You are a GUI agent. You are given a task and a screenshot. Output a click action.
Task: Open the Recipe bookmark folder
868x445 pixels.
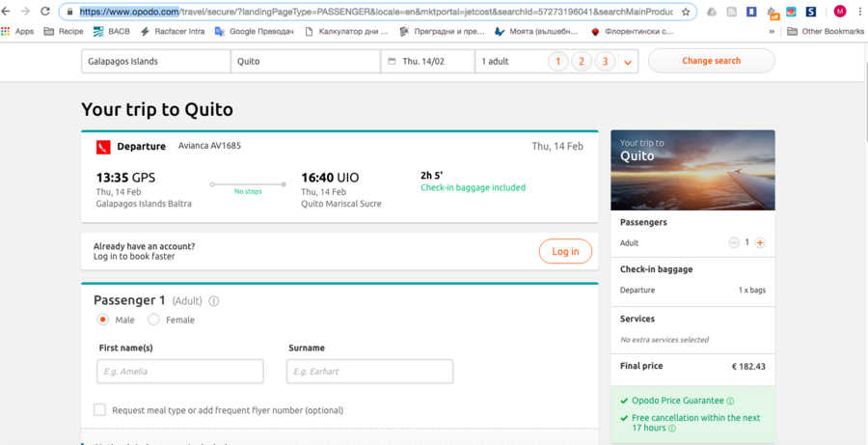(x=64, y=32)
